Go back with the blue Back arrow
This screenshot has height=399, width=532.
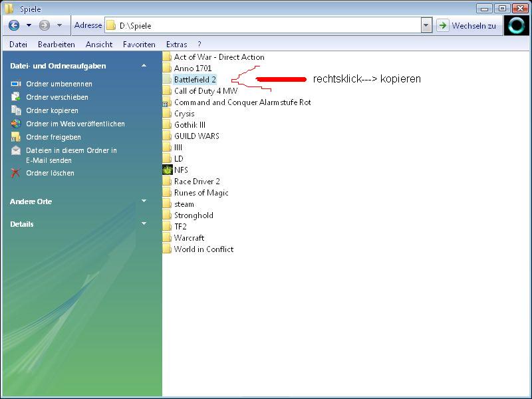tap(14, 25)
